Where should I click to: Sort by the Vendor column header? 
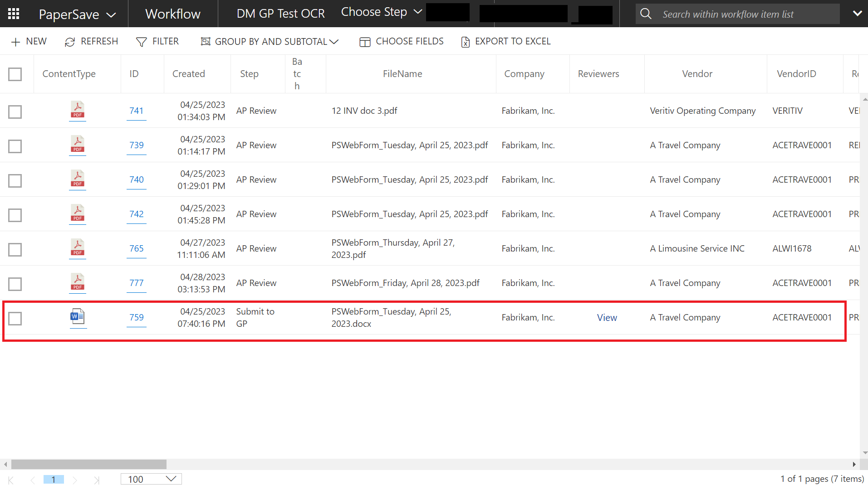click(697, 74)
